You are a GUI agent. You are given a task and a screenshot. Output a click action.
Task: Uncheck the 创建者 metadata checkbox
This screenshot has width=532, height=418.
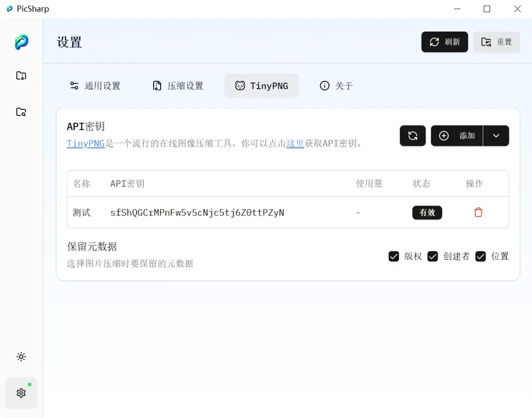[x=432, y=256]
